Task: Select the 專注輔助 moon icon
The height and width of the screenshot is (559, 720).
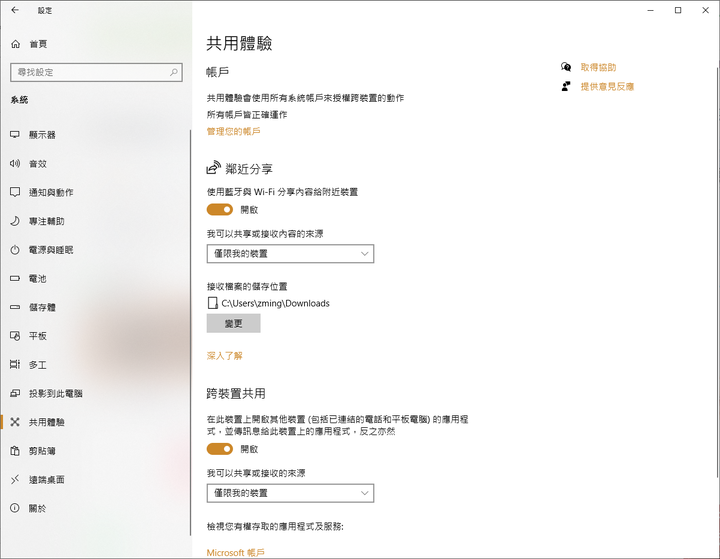Action: (x=15, y=221)
